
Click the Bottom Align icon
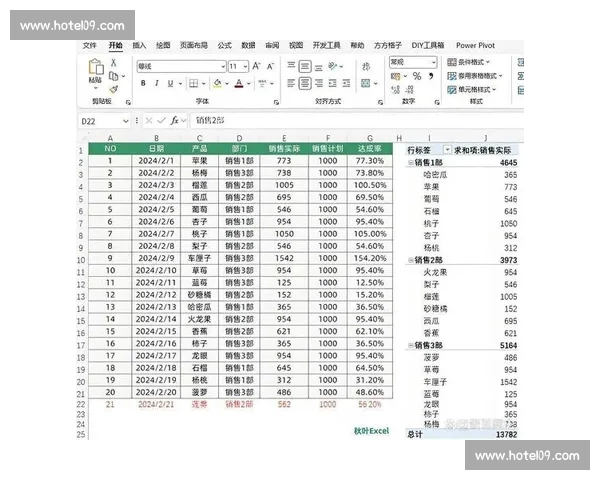tap(319, 67)
